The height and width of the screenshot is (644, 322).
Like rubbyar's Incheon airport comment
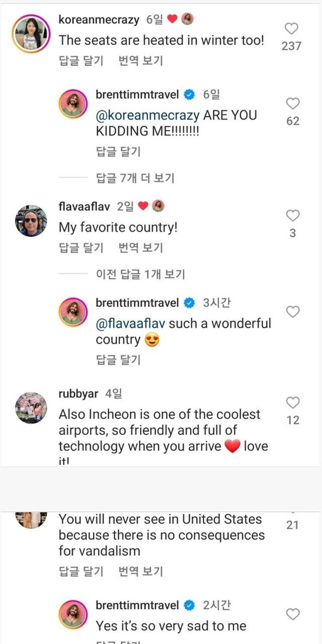coord(293,403)
